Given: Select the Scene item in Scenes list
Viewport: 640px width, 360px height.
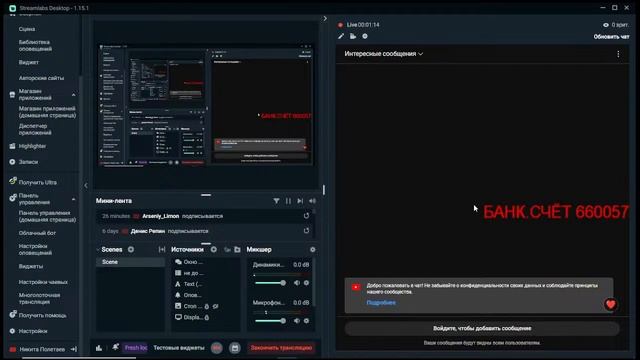Looking at the screenshot, I should click(x=131, y=262).
